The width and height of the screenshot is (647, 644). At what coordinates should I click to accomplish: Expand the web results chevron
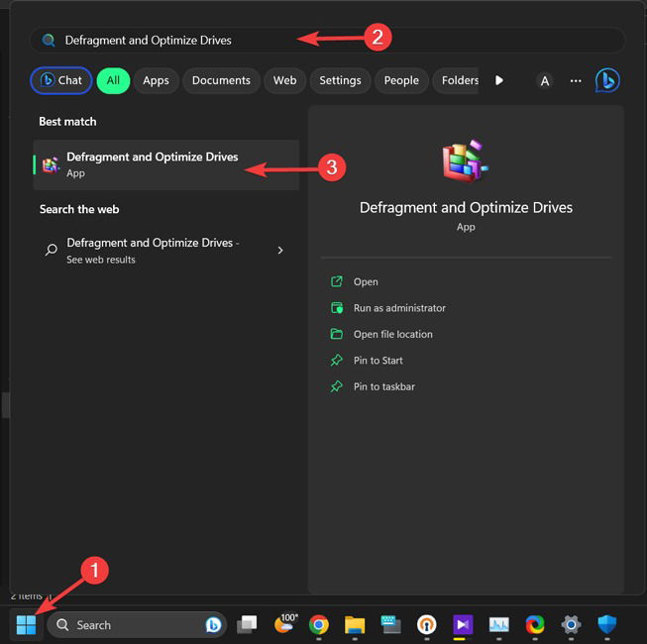point(280,250)
